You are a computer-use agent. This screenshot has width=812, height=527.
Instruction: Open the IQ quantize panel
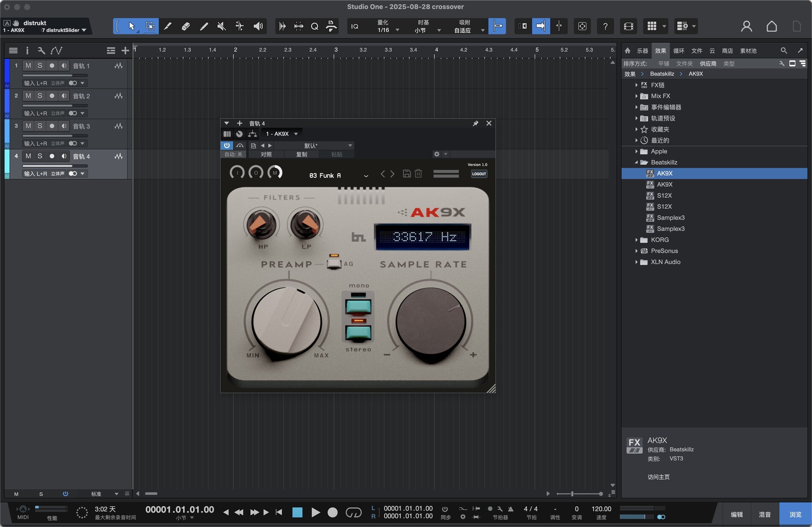[355, 26]
